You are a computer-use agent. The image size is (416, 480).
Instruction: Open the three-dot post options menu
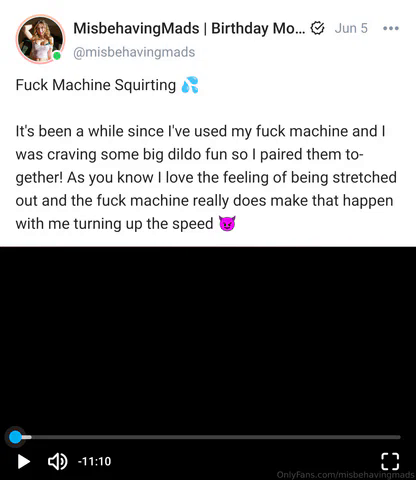click(391, 28)
